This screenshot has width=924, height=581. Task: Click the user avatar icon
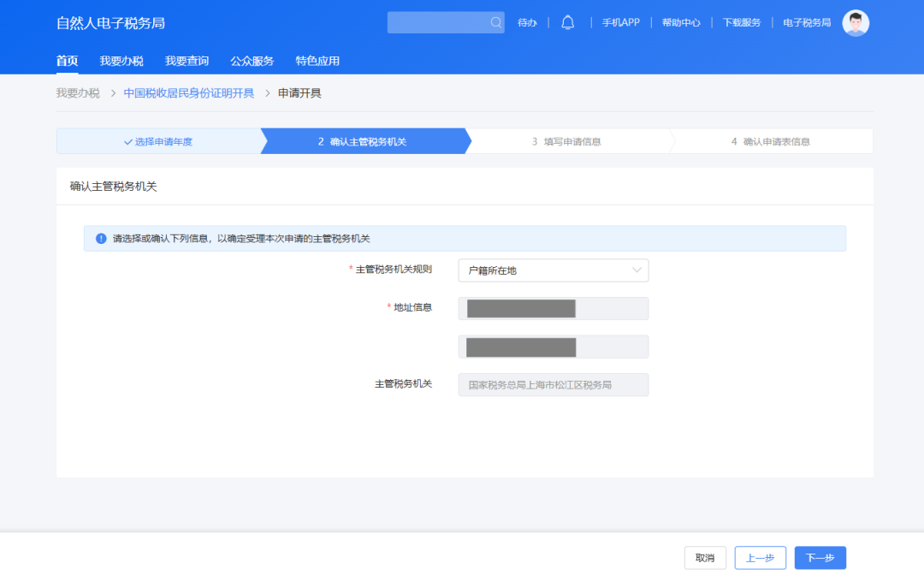click(856, 23)
